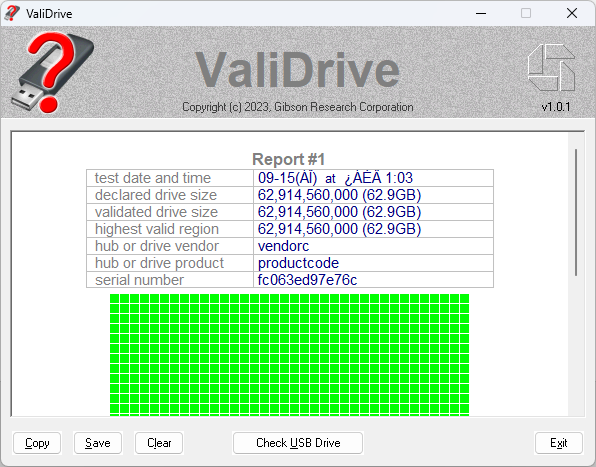596x467 pixels.
Task: Click the 'highest valid region' label
Action: point(157,229)
